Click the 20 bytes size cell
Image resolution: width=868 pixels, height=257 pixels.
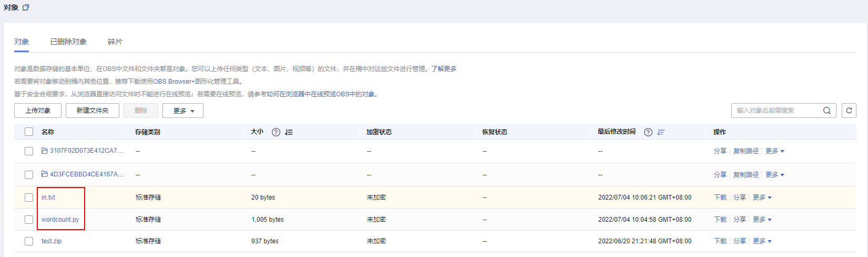coord(263,197)
